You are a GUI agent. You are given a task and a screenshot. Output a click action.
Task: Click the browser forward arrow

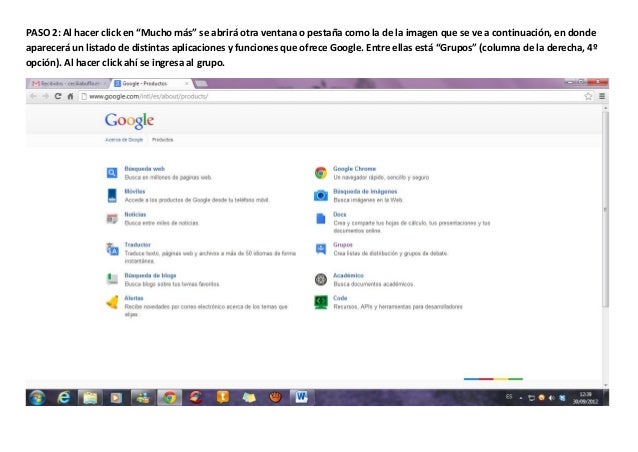pyautogui.click(x=45, y=96)
